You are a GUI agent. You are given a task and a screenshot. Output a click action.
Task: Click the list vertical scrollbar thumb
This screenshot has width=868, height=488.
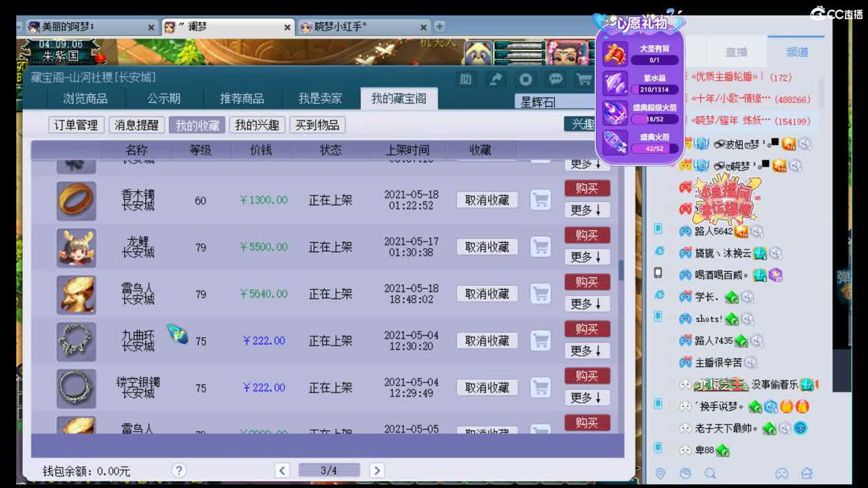point(622,269)
